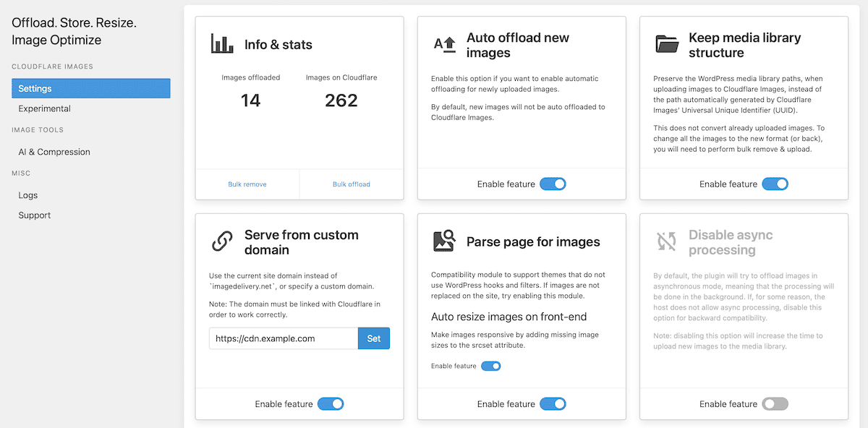
Task: Click the Info & stats bar chart icon
Action: pos(222,44)
